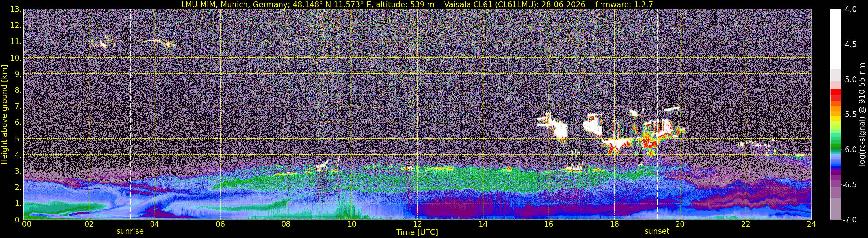Click the time tick label '06'

coord(220,224)
